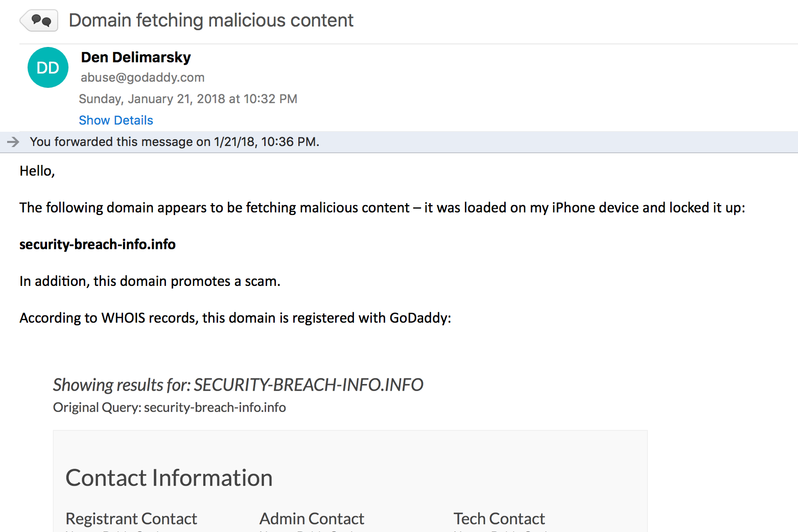Click the sentence about promoting a scam
Viewport: 798px width, 532px height.
150,281
